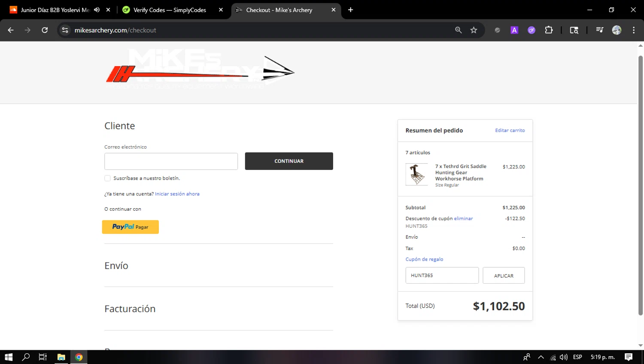644x364 pixels.
Task: Open the Windows Start menu
Action: (x=9, y=357)
